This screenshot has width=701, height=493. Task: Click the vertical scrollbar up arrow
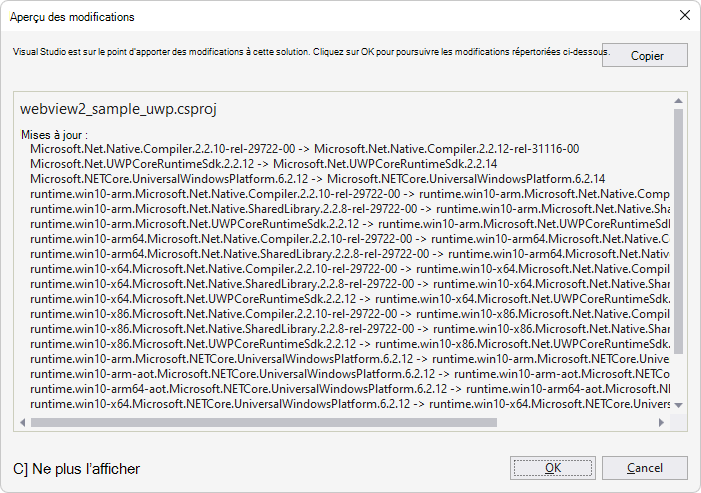click(678, 101)
